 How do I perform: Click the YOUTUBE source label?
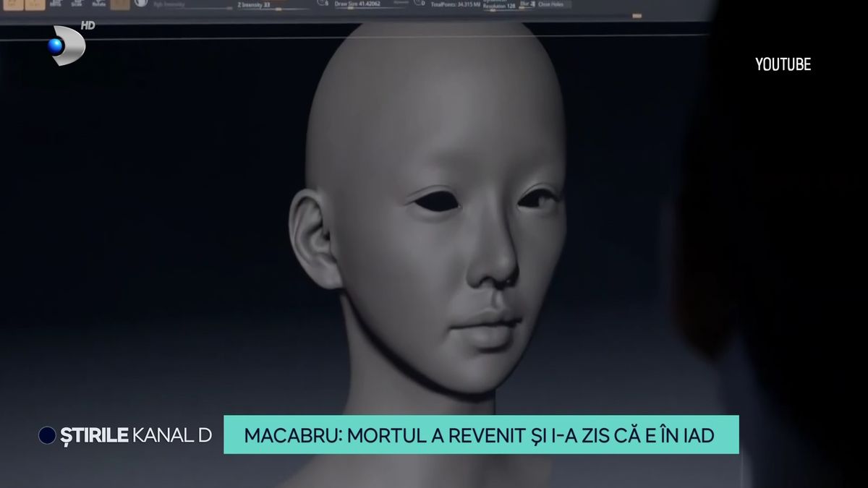[783, 64]
